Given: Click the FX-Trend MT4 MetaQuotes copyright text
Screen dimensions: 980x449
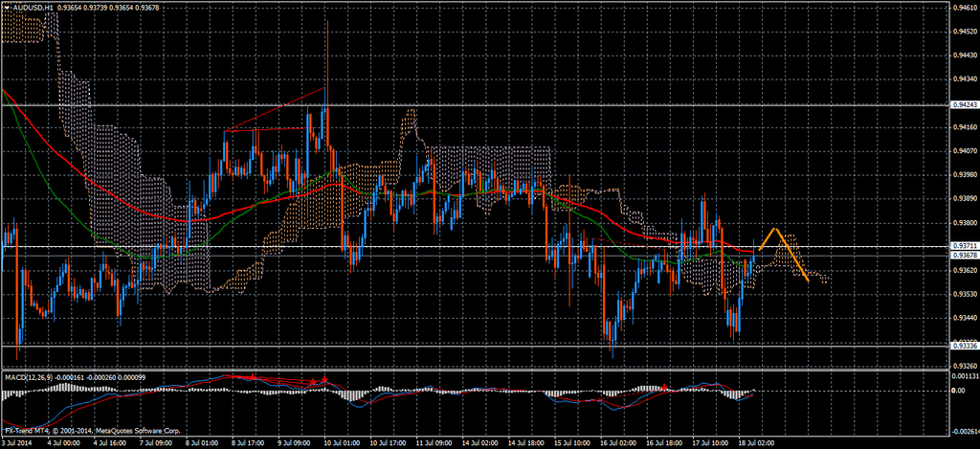Looking at the screenshot, I should 93,432.
